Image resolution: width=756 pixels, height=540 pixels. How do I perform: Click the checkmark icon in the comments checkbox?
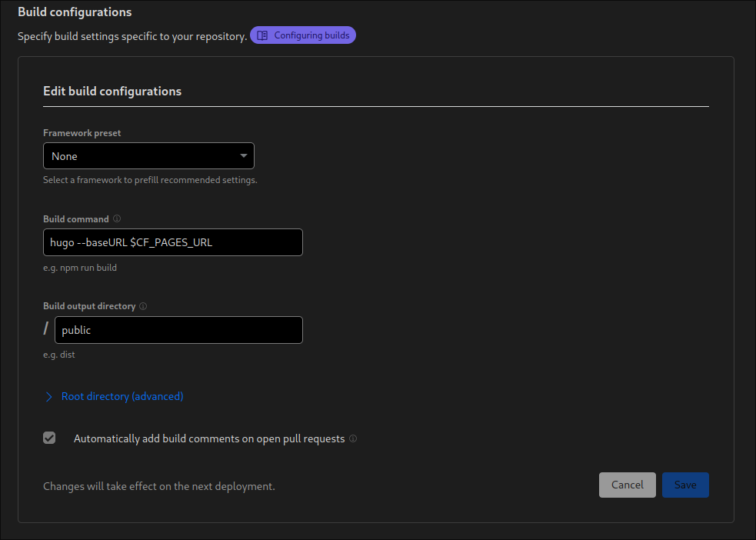point(49,438)
